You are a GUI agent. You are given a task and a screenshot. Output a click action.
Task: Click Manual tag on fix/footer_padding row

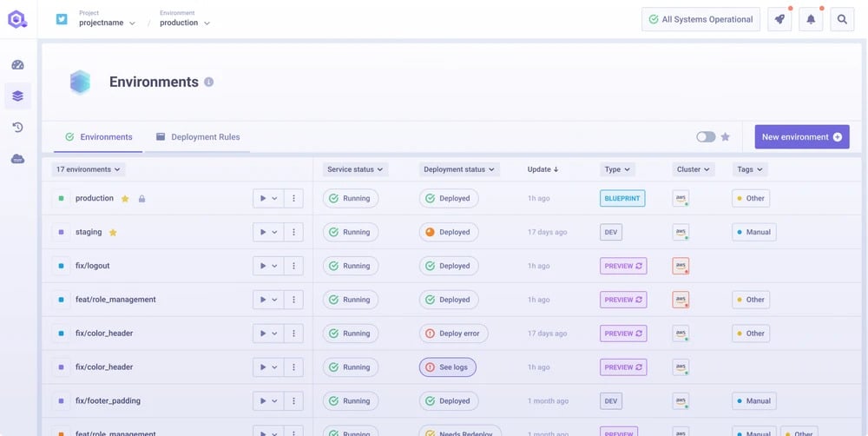[x=754, y=401]
